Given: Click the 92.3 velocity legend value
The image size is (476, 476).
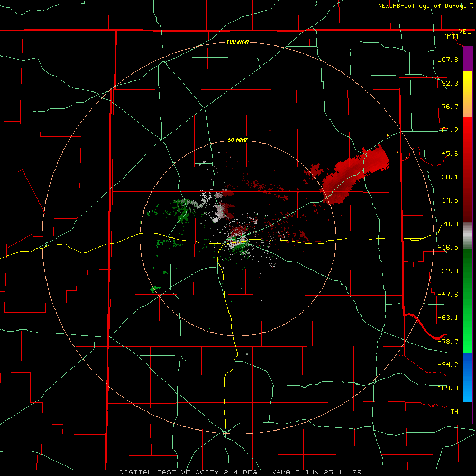Looking at the screenshot, I should coord(450,83).
